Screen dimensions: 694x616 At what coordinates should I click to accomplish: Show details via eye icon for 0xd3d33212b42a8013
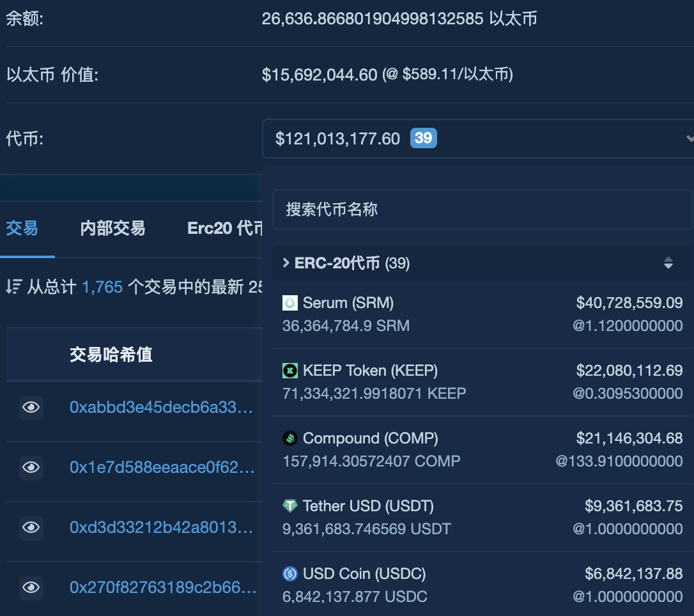click(31, 527)
